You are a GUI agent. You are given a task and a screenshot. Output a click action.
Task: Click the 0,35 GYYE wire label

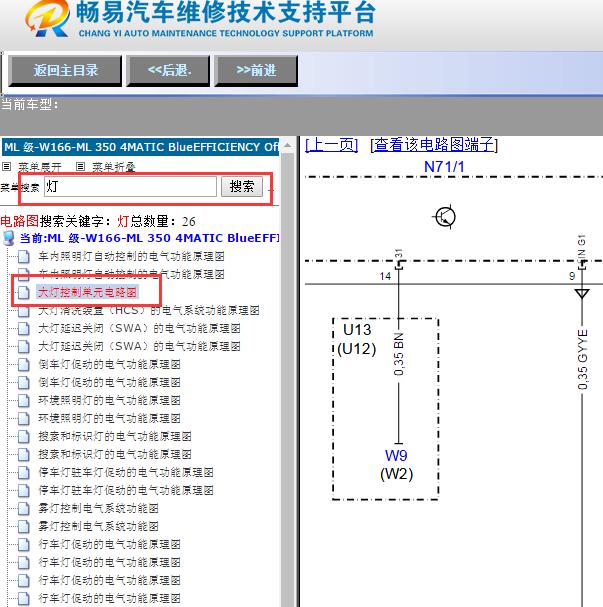(x=582, y=359)
